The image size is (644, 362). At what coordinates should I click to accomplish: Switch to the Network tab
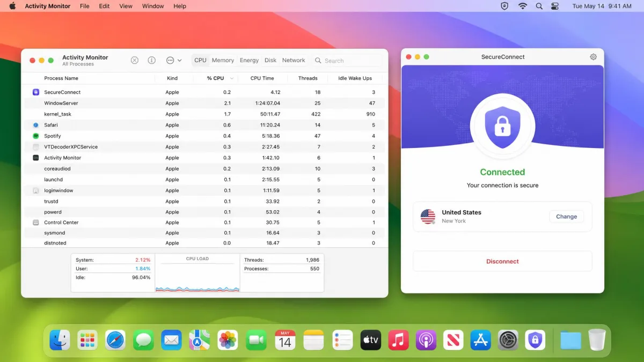[294, 61]
